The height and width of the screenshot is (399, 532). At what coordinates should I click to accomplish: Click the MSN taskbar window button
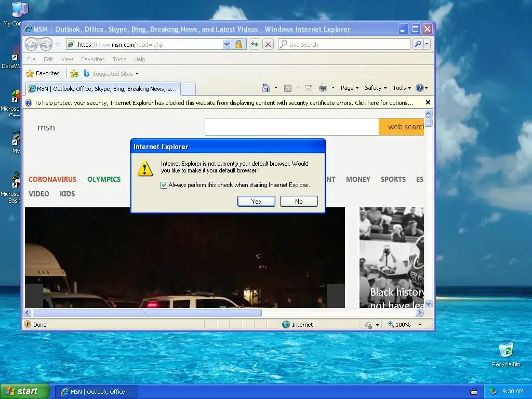coord(96,392)
